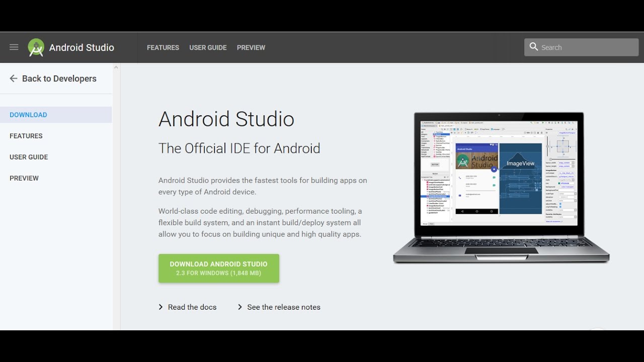Image resolution: width=644 pixels, height=362 pixels.
Task: Click the search magnifier icon
Action: 534,47
